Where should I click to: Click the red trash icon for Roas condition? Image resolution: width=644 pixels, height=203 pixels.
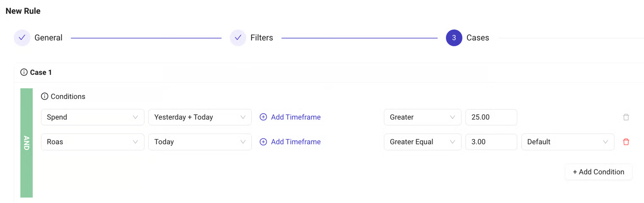626,142
